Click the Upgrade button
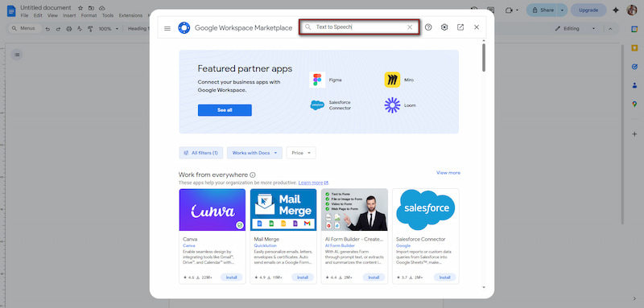Screen dimensions: 644x308 588,10
